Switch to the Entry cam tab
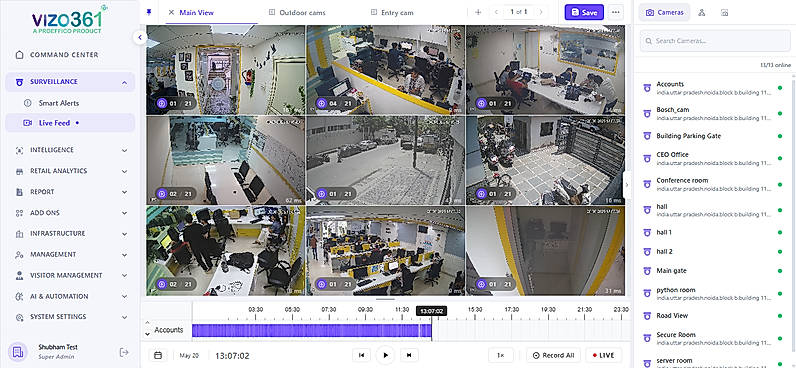This screenshot has width=796, height=368. pyautogui.click(x=392, y=12)
